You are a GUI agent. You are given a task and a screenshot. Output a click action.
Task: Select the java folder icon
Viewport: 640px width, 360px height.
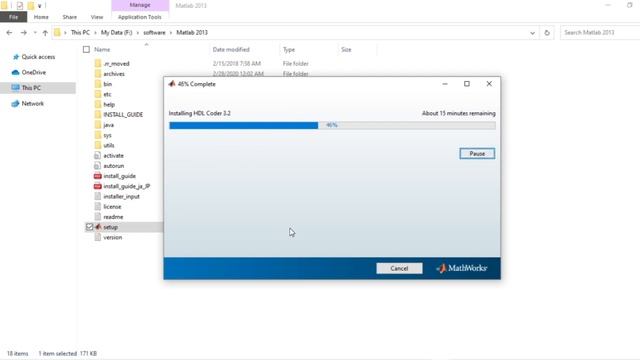pos(98,125)
